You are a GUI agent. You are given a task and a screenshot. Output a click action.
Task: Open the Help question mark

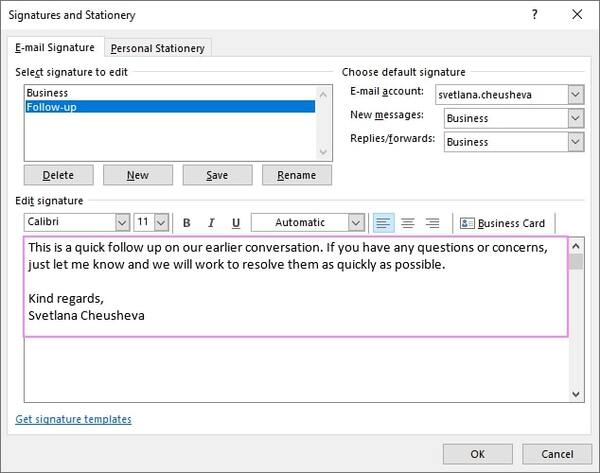(535, 15)
